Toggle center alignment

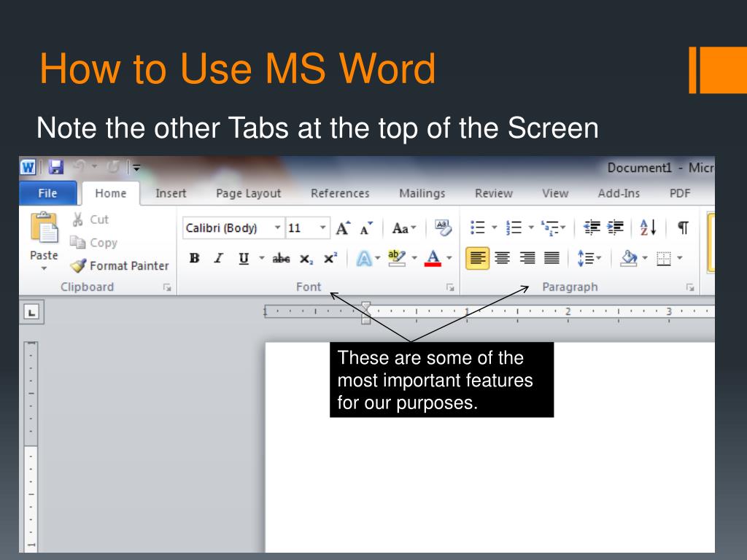pyautogui.click(x=502, y=258)
